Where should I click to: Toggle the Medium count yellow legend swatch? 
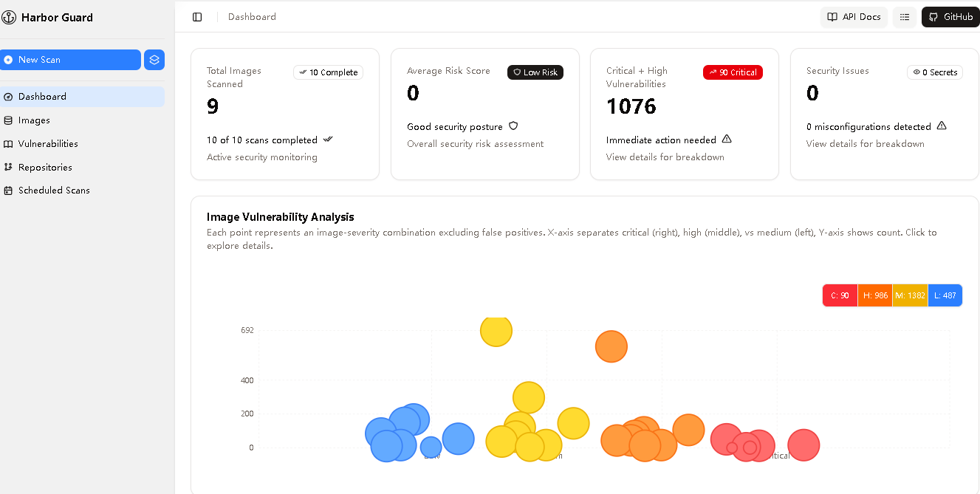click(x=910, y=295)
